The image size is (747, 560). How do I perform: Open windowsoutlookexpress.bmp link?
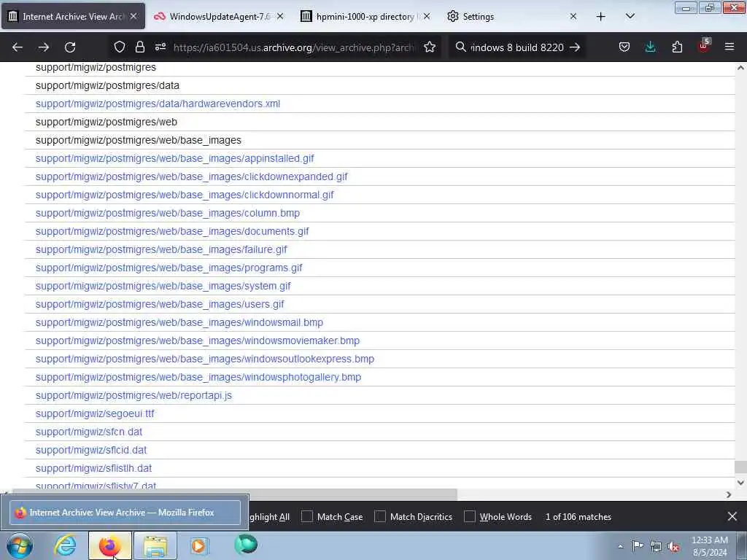(x=205, y=359)
